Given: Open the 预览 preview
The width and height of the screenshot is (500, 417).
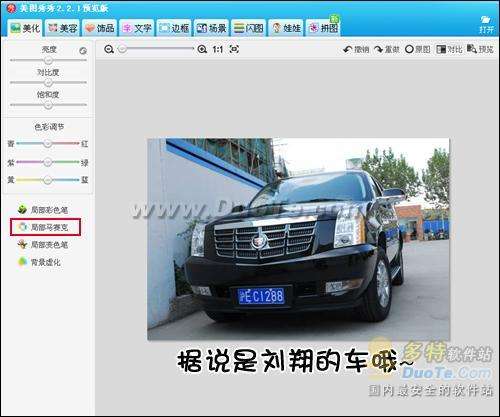Looking at the screenshot, I should pyautogui.click(x=480, y=49).
